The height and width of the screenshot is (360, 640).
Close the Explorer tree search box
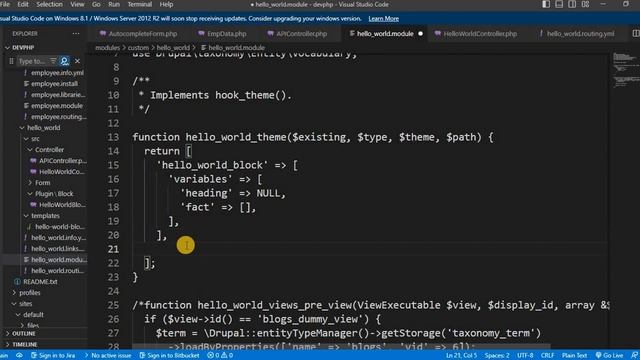[77, 61]
